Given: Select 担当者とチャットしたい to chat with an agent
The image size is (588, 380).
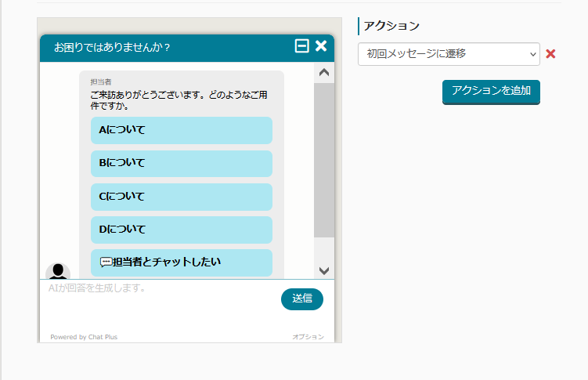Looking at the screenshot, I should coord(181,262).
